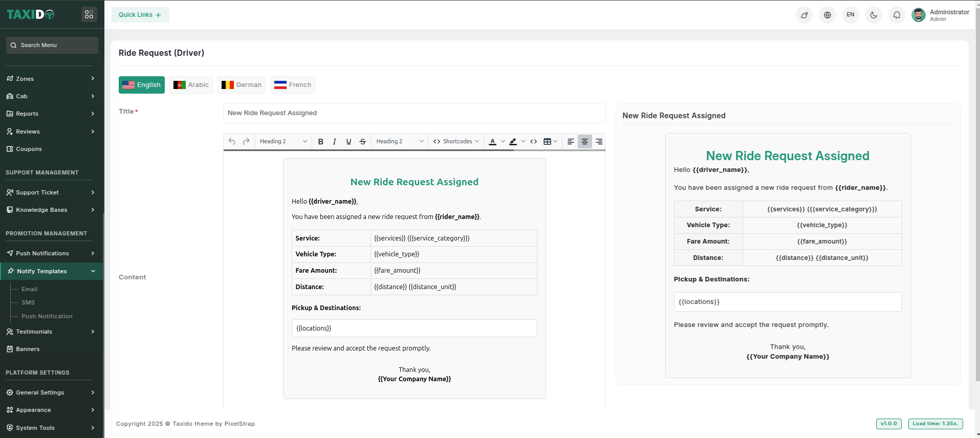Expand General Settings in sidebar
Viewport: 980px width, 438px height.
click(x=50, y=392)
